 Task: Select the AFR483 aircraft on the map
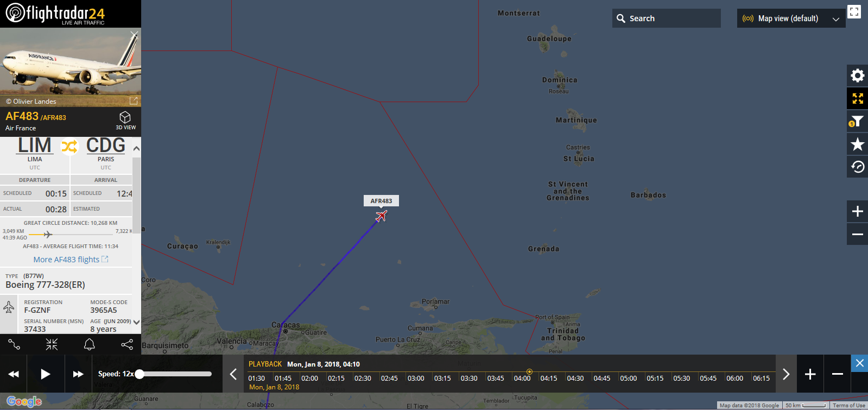(x=382, y=216)
